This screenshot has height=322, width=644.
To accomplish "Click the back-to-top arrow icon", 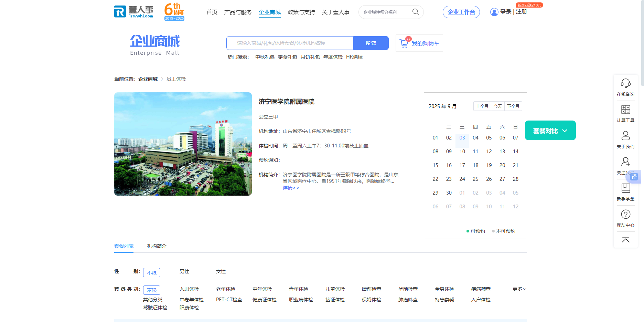I will coord(625,240).
